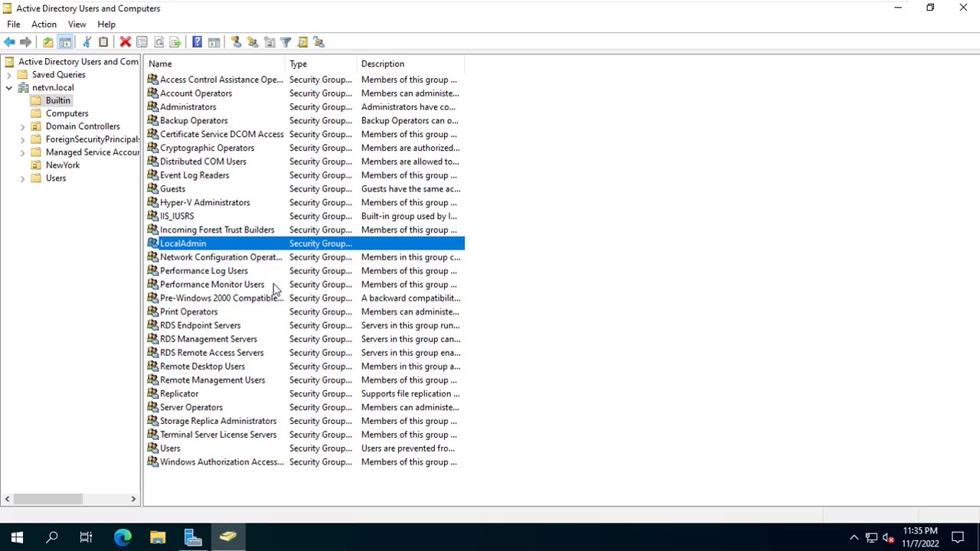Click tree pane scroll left arrow

[7, 499]
